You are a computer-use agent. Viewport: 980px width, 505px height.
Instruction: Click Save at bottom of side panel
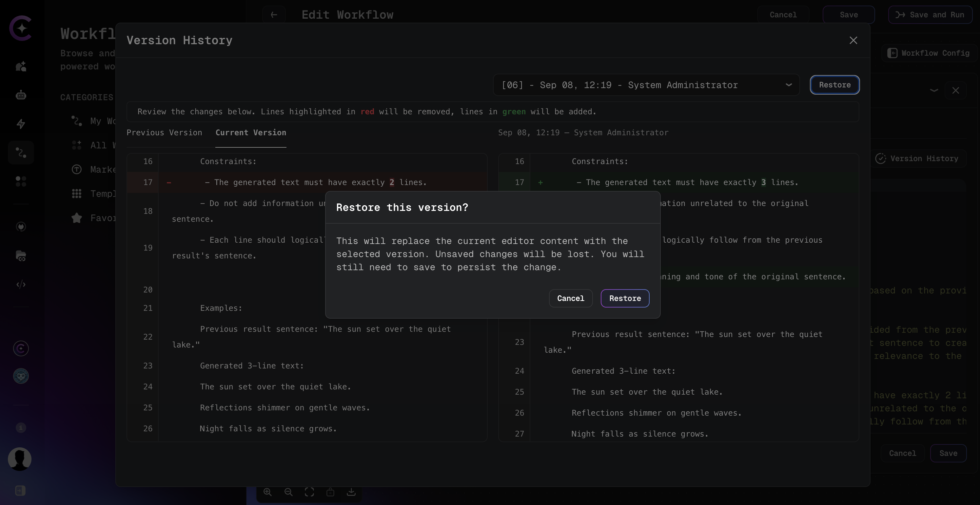(x=948, y=453)
